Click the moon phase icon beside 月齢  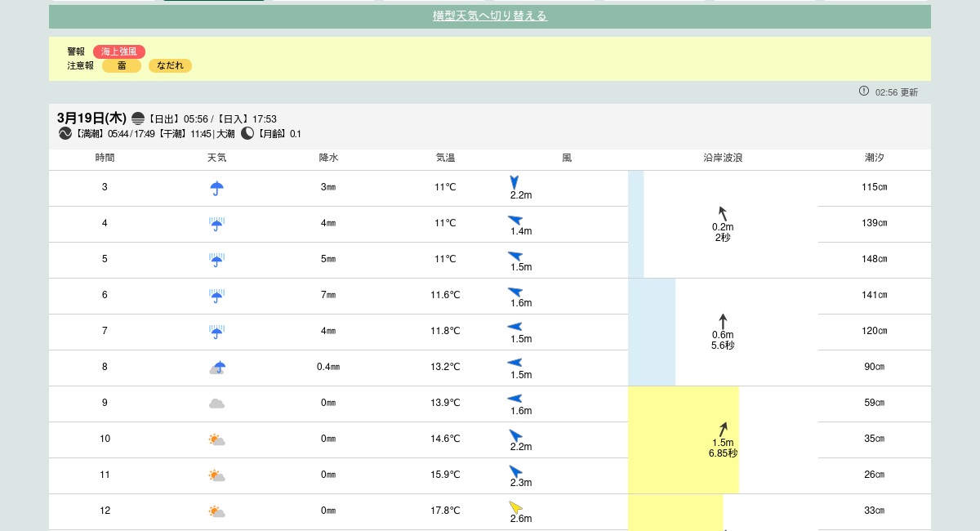point(247,133)
